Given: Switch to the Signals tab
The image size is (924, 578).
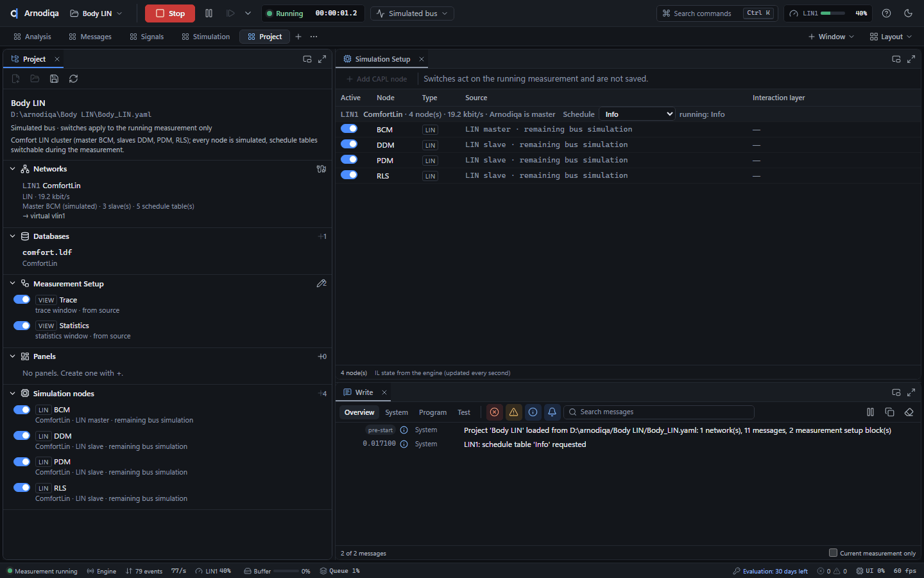Looking at the screenshot, I should tap(146, 37).
